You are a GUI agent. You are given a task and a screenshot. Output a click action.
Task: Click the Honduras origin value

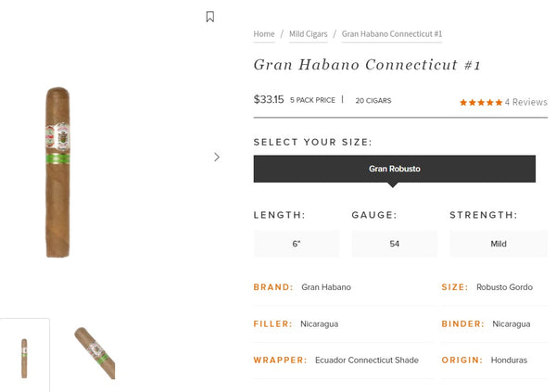(x=511, y=360)
